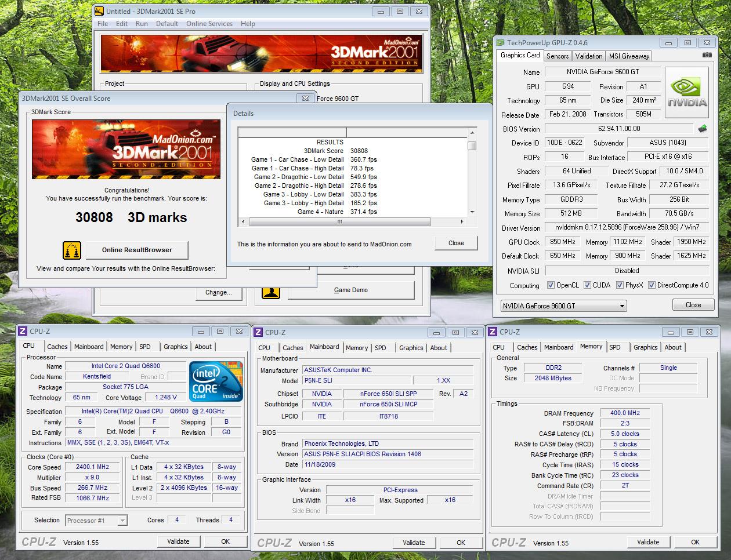Open the Default menu in 3DMark2001

[x=167, y=24]
